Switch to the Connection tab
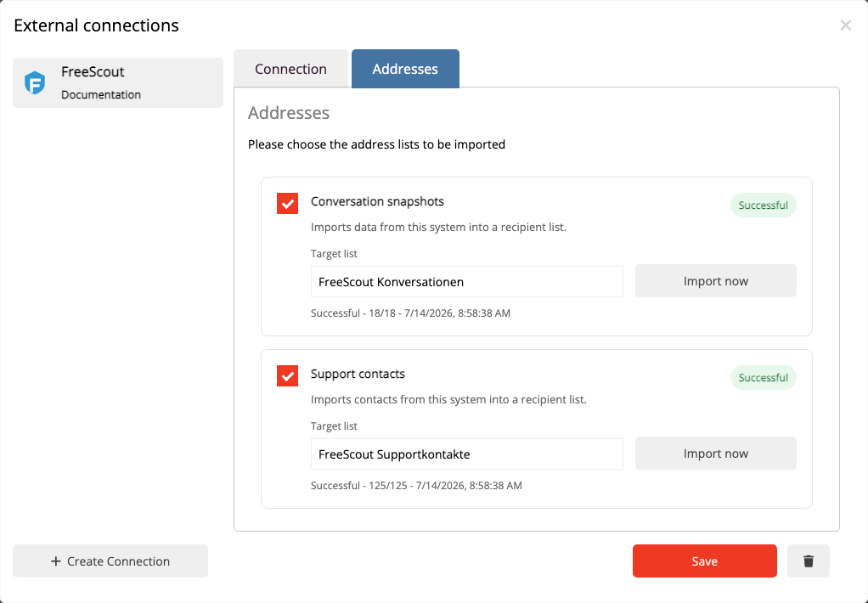The image size is (868, 603). pos(290,69)
